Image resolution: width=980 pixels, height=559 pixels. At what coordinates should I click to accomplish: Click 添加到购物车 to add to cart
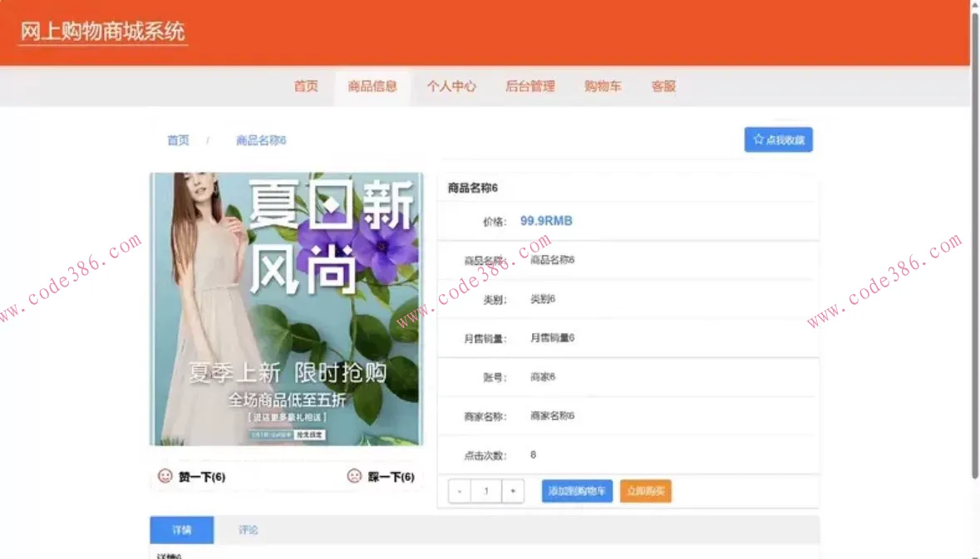coord(577,491)
